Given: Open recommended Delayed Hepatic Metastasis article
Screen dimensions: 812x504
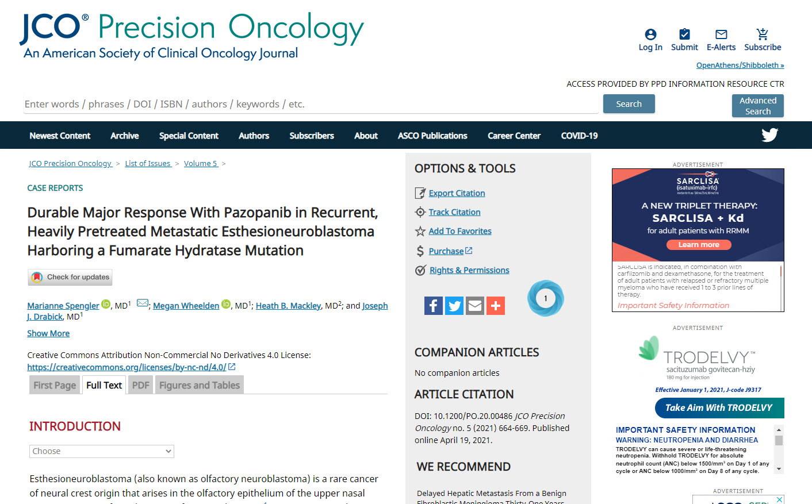Looking at the screenshot, I should point(492,498).
